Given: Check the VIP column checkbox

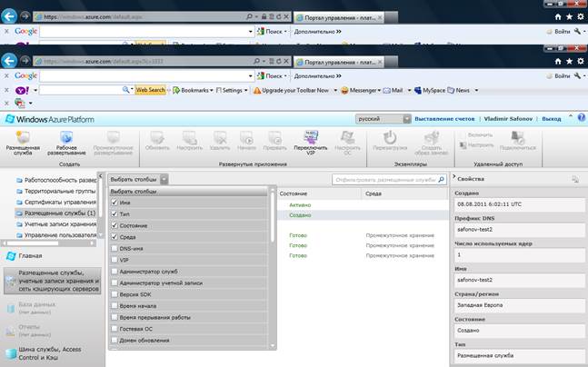Looking at the screenshot, I should coord(115,260).
